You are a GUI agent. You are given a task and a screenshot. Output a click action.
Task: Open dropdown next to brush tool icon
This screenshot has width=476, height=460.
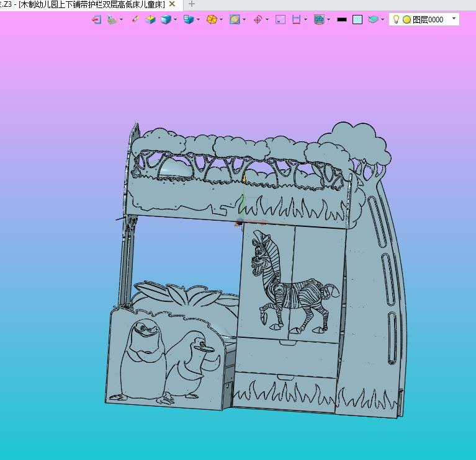pos(122,20)
